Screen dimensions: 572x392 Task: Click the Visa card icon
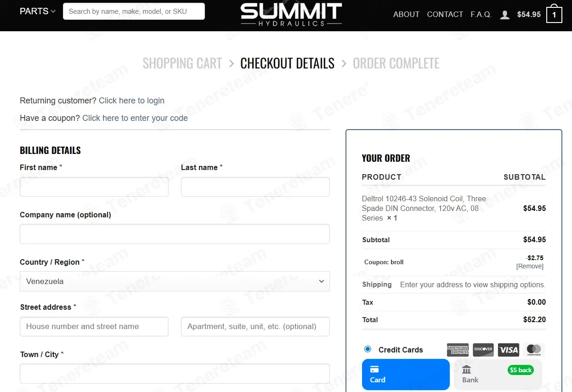tap(509, 350)
